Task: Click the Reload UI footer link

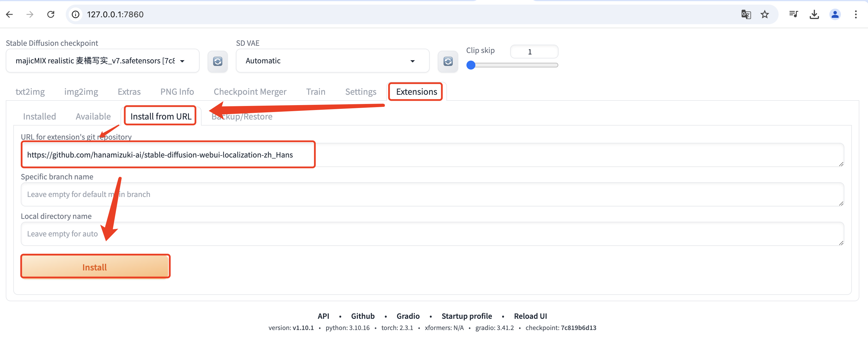Action: point(530,316)
